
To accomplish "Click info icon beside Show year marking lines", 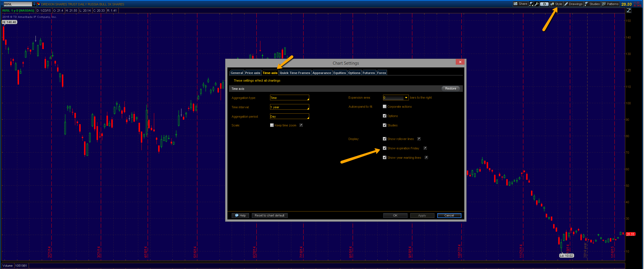I will click(426, 157).
